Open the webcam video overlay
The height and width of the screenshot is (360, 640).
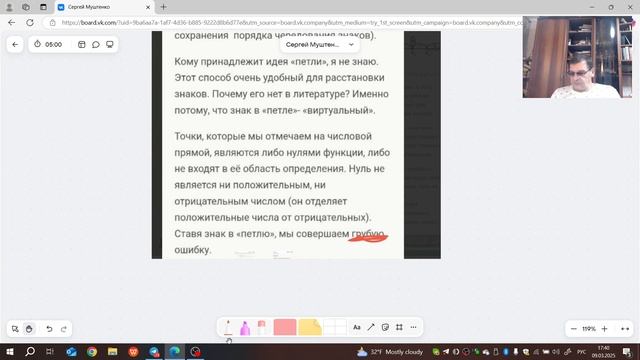(x=577, y=57)
